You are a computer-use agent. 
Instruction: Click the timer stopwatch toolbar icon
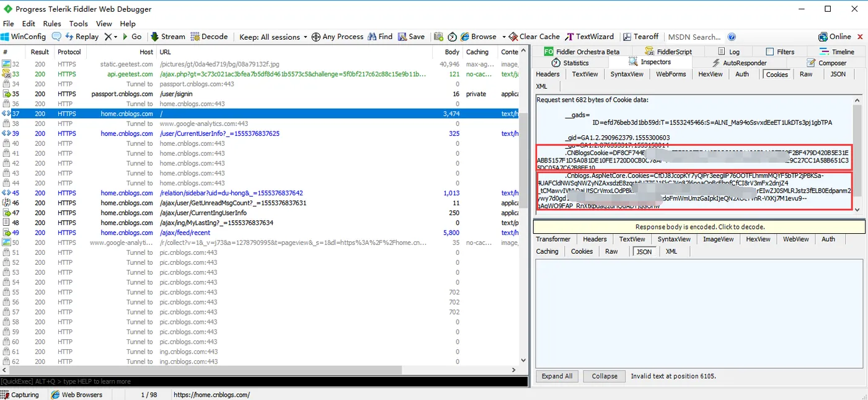452,37
